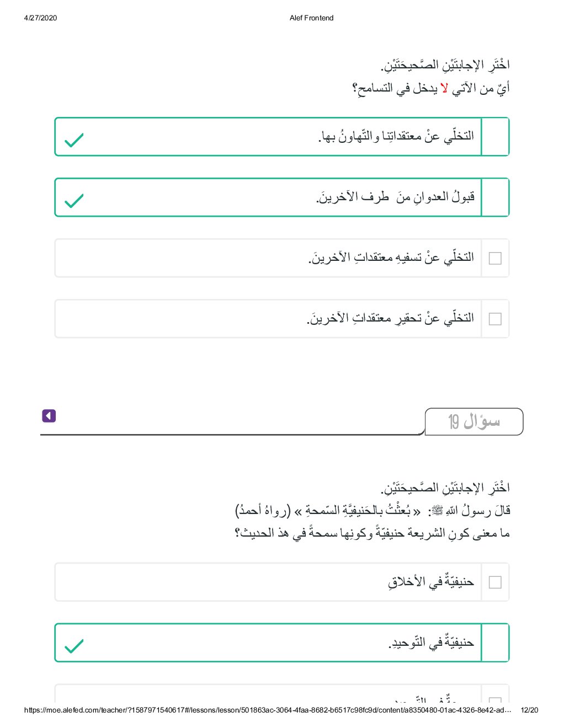The width and height of the screenshot is (563, 728).
Task: Tick the checkbox for "حنيفيّةٌ في الأخلاقِ"
Action: tap(495, 582)
